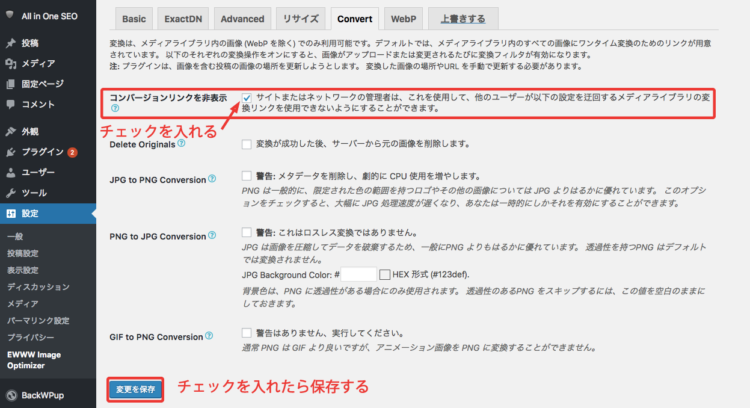Image resolution: width=750 pixels, height=408 pixels.
Task: Click help icon beside JPG to PNG Conversion
Action: click(212, 178)
